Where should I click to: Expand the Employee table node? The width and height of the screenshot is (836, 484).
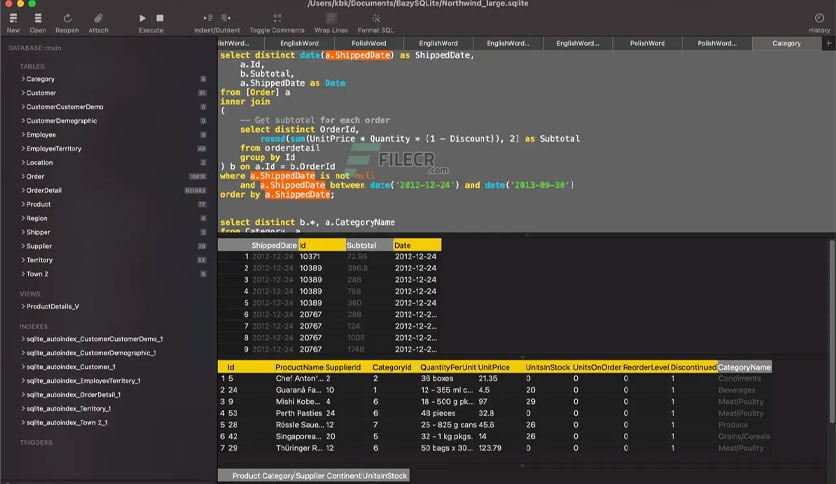23,135
